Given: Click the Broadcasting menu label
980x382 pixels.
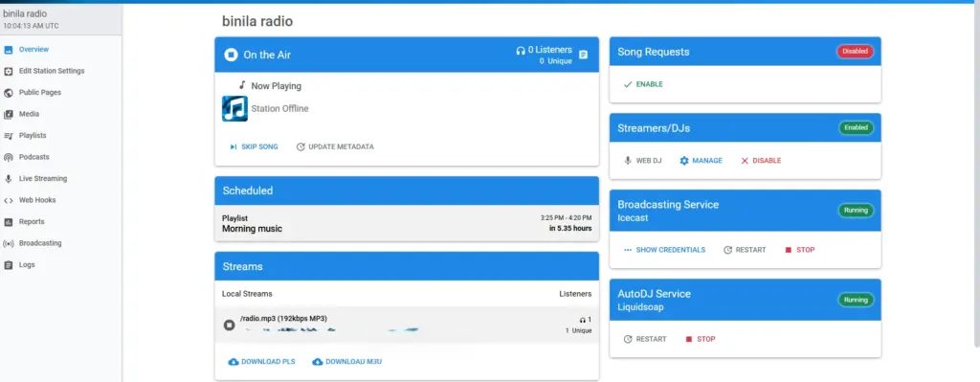Looking at the screenshot, I should tap(40, 243).
